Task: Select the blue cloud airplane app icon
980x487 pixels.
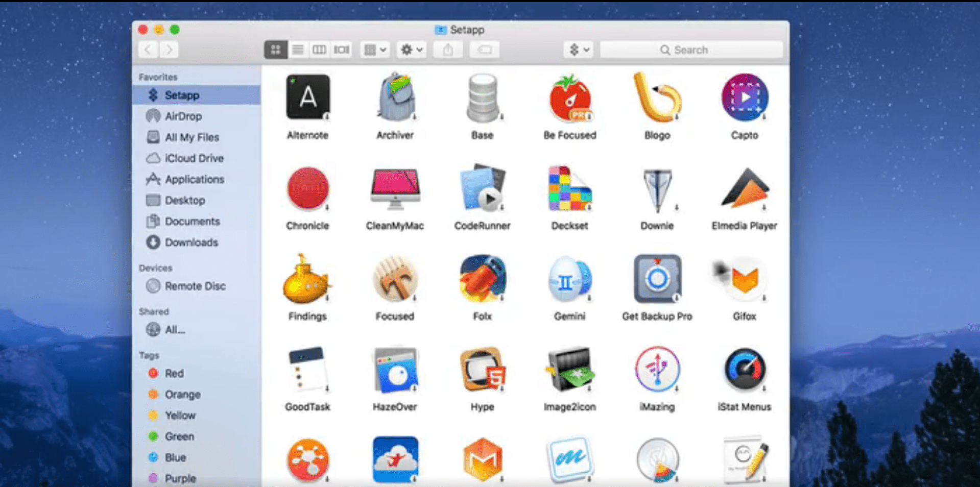Action: point(395,459)
